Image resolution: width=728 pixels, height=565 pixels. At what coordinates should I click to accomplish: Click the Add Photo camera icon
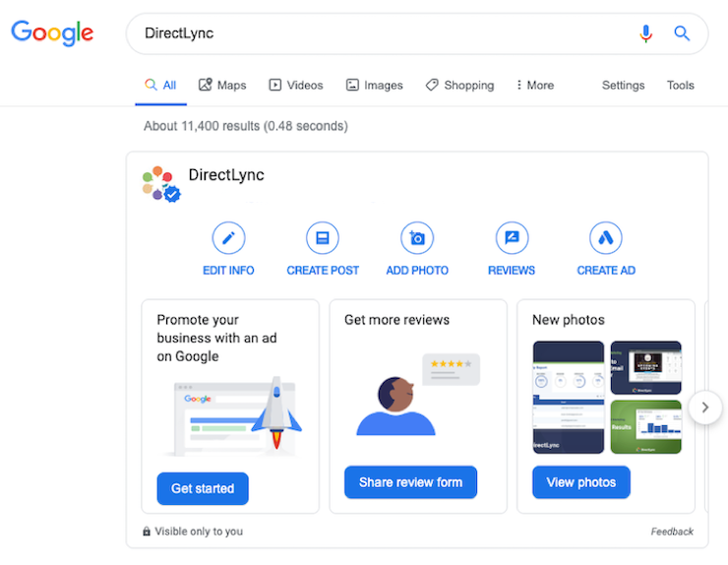(417, 238)
